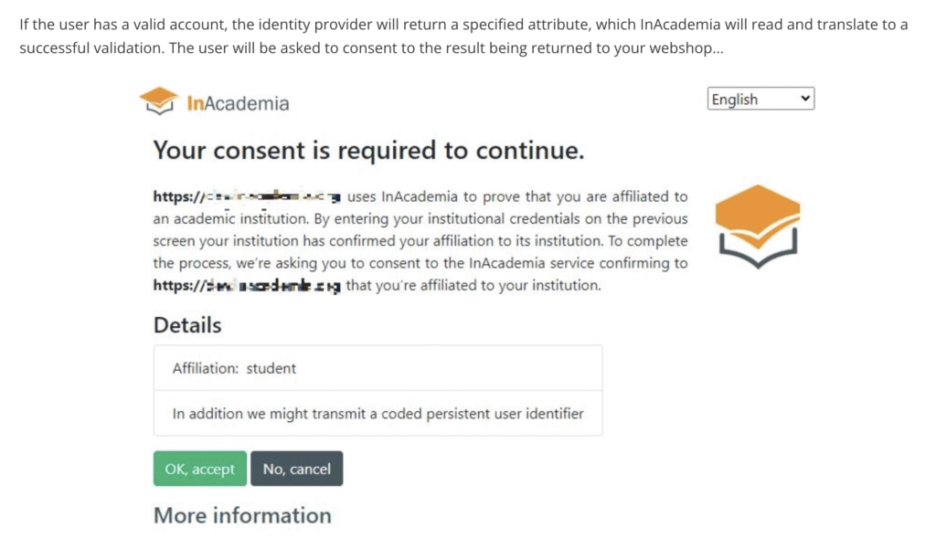Click the 'Affiliation:' label
Viewport: 936px width, 560px height.
tap(207, 368)
